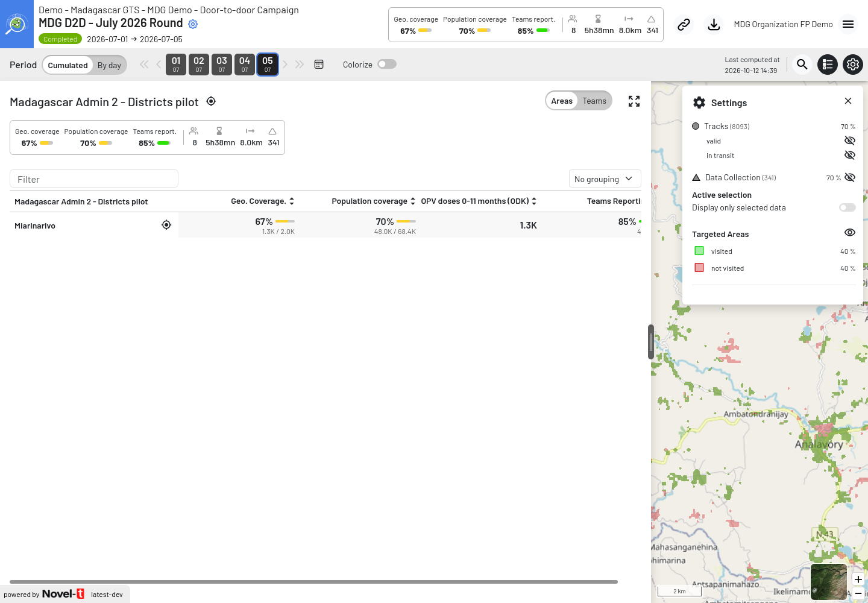The height and width of the screenshot is (603, 868).
Task: Jump to first period double arrow
Action: point(144,65)
